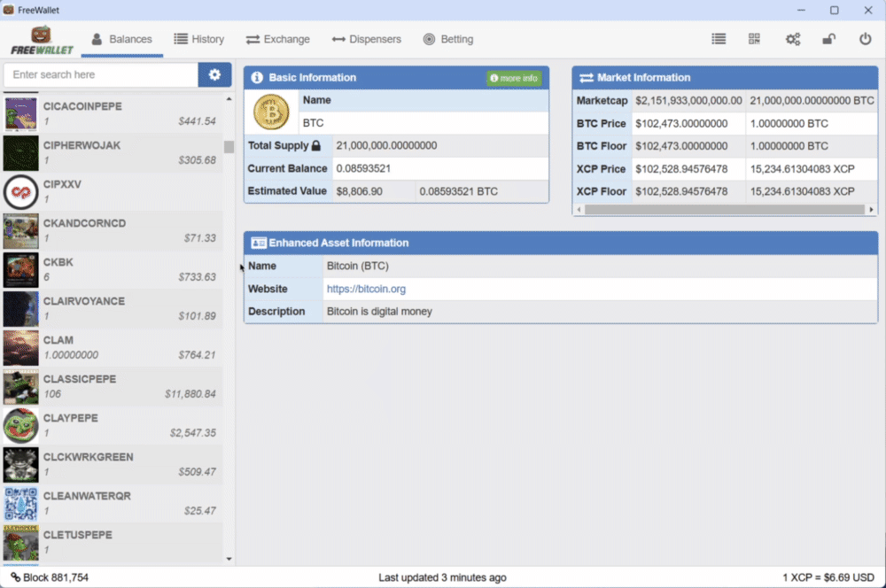
Task: Open the address list icon in top right
Action: 719,38
